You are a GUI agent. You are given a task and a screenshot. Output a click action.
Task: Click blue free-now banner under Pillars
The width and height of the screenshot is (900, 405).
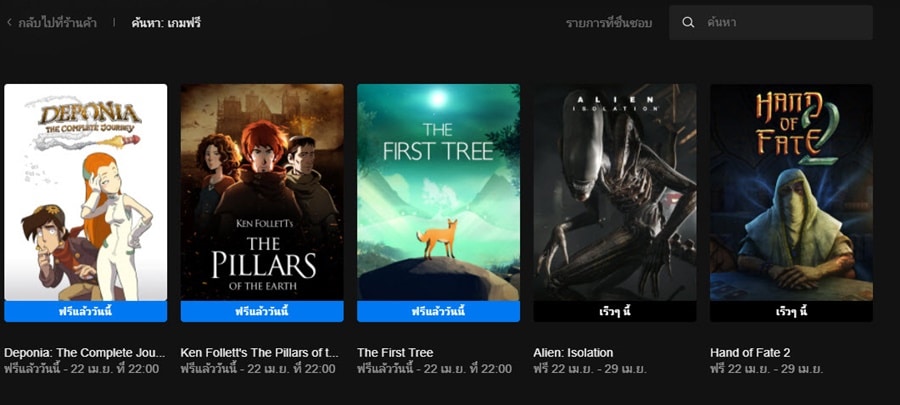coord(262,311)
